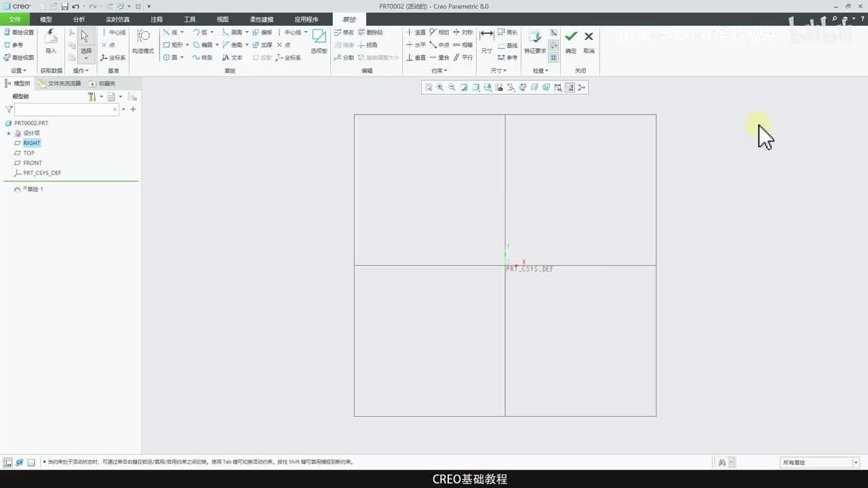Viewport: 868px width, 488px height.
Task: Select the 偏移 offset tool
Action: pos(262,32)
